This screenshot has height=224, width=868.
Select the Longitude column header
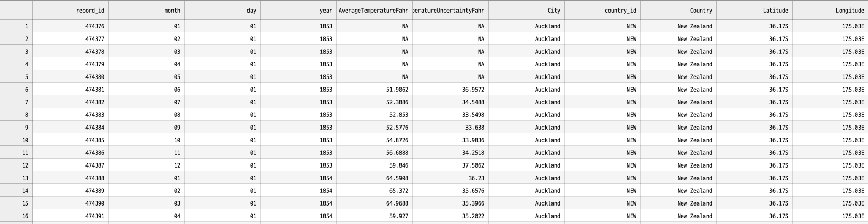pos(830,10)
